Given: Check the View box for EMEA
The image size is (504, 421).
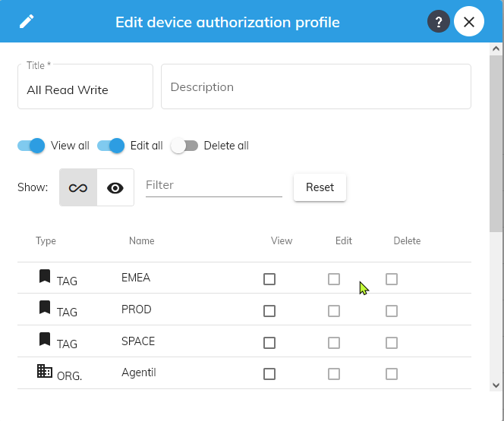Looking at the screenshot, I should [269, 279].
